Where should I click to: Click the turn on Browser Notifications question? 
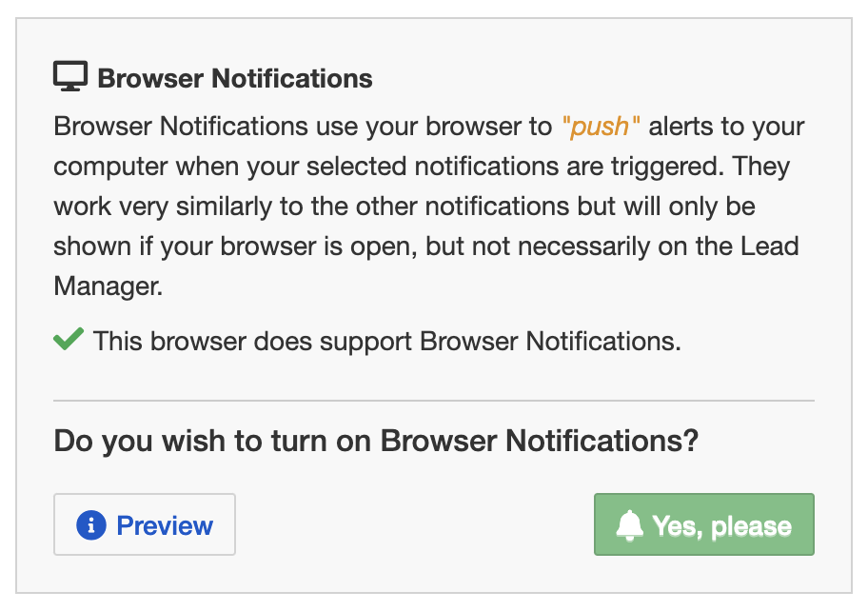click(376, 441)
